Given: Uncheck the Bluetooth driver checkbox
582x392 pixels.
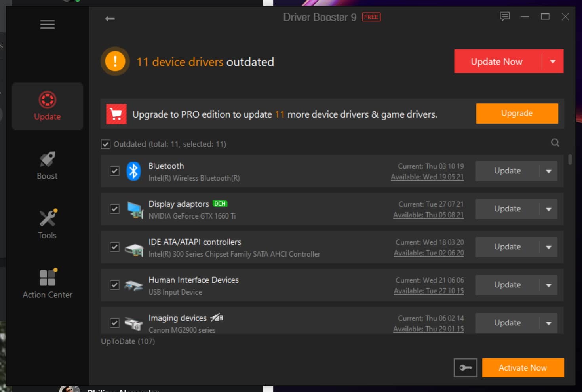Looking at the screenshot, I should click(114, 171).
